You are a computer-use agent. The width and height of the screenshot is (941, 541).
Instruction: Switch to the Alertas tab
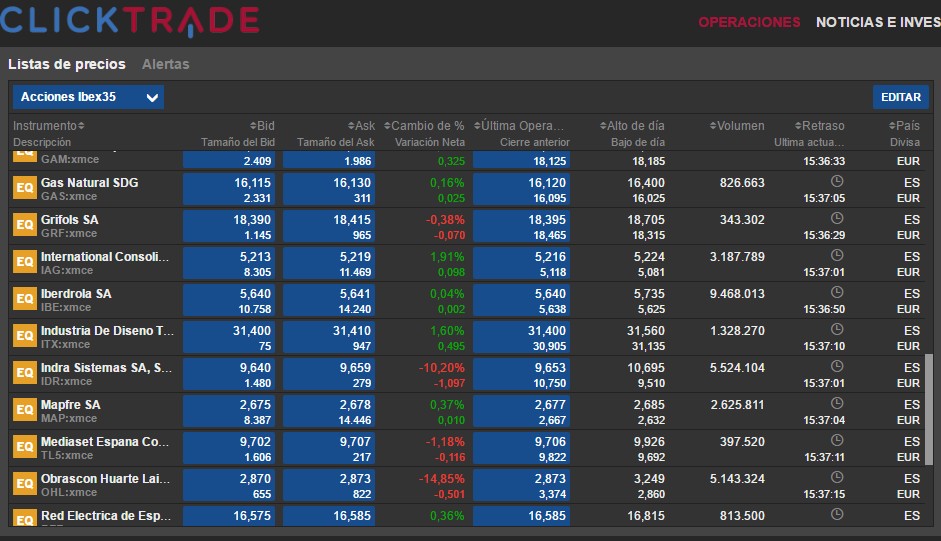[x=166, y=64]
